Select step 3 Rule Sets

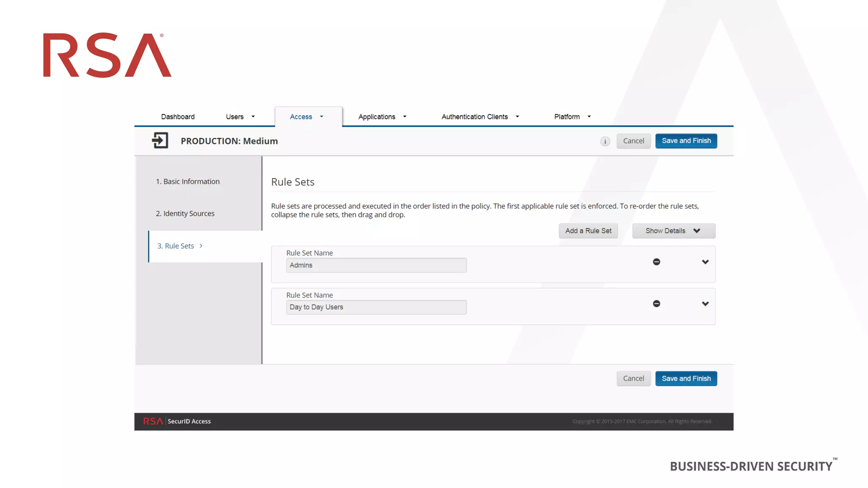pos(205,246)
